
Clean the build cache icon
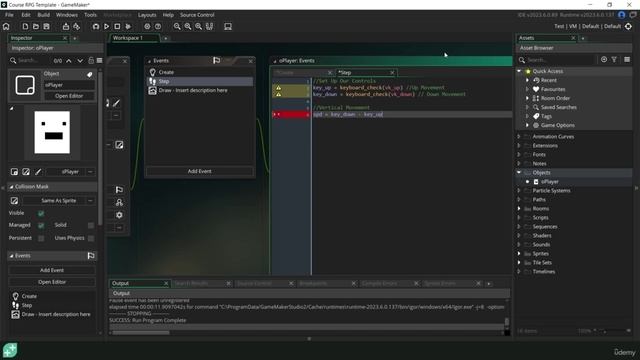tap(128, 27)
